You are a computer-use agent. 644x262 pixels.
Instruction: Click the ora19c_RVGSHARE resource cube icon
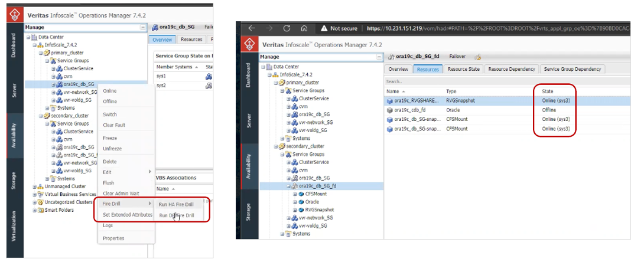click(390, 100)
